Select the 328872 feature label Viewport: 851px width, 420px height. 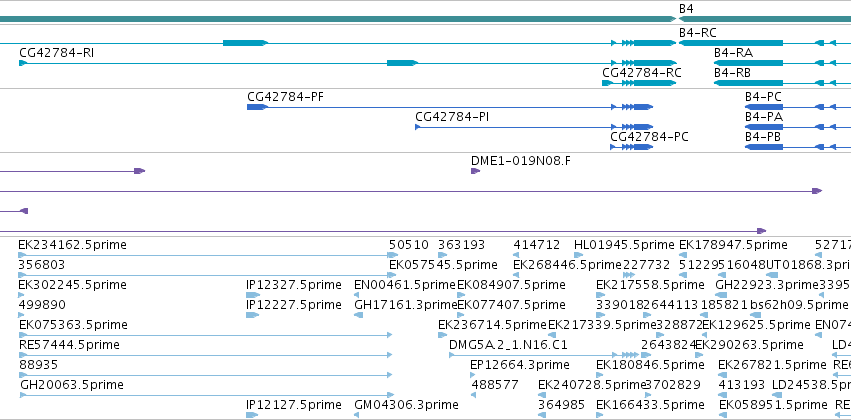point(679,324)
